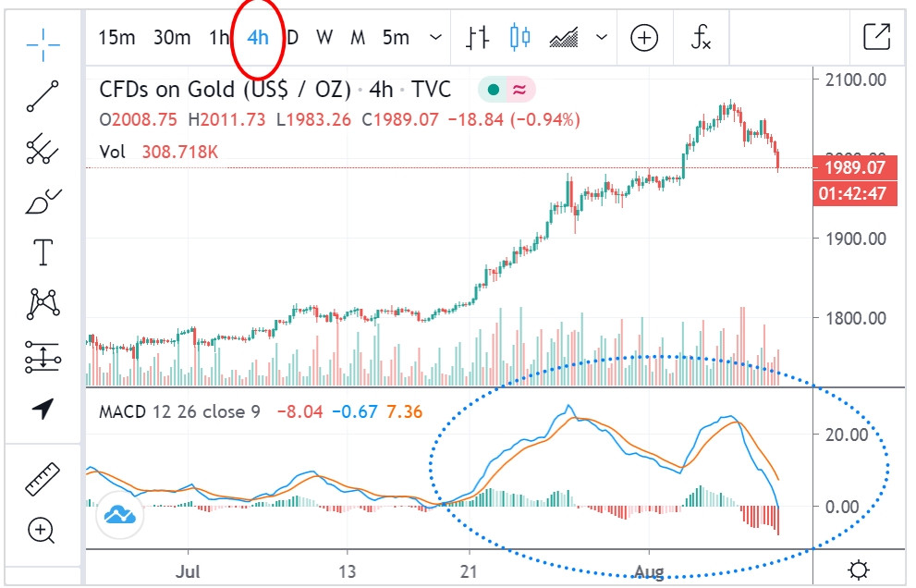916x588 pixels.
Task: Select the crosshair cursor tool
Action: (43, 41)
